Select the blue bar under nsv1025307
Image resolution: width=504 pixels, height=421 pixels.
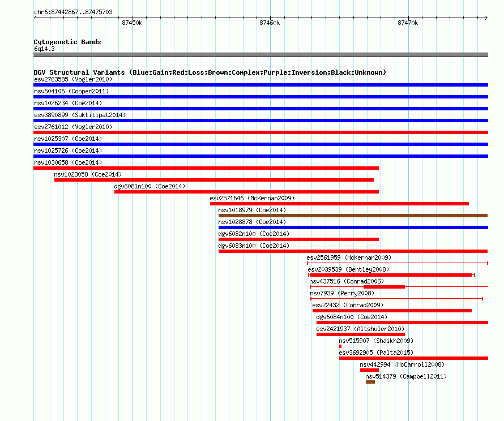tap(260, 144)
